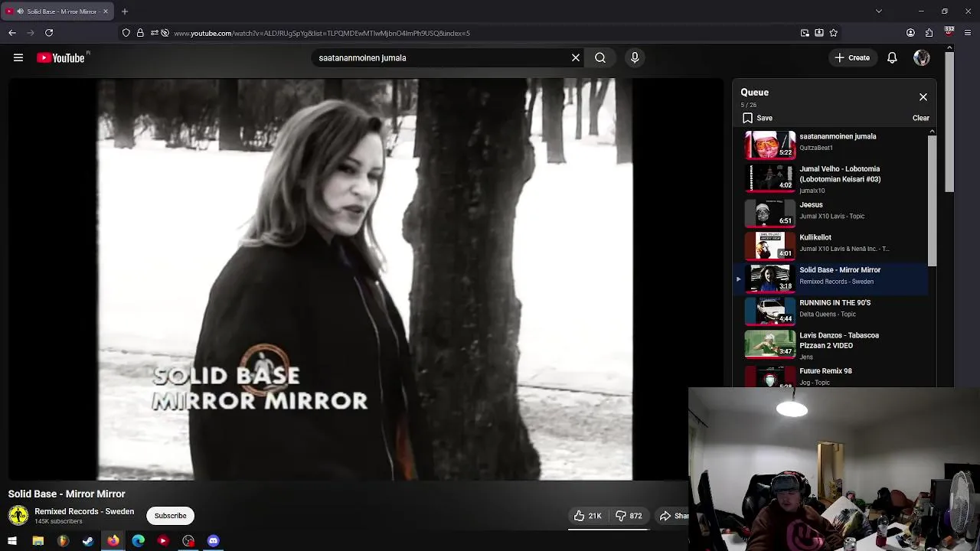Subscribe to Remixed Records - Sweden
Image resolution: width=980 pixels, height=551 pixels.
tap(170, 516)
